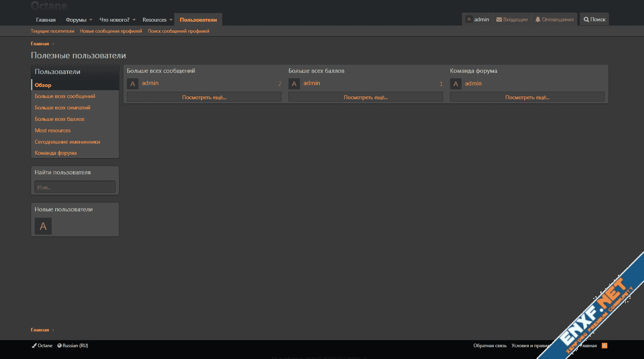Open the Russian (RU) language chooser
The width and height of the screenshot is (644, 359).
[x=73, y=346]
